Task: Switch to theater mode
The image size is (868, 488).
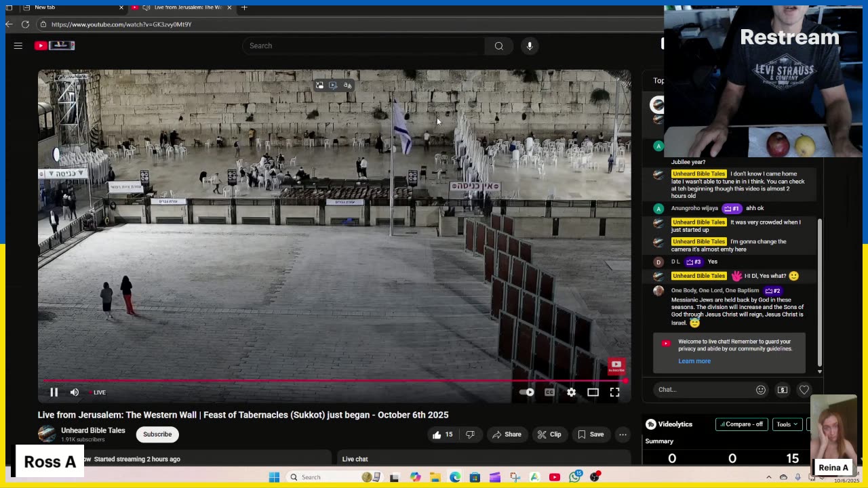Action: point(593,392)
